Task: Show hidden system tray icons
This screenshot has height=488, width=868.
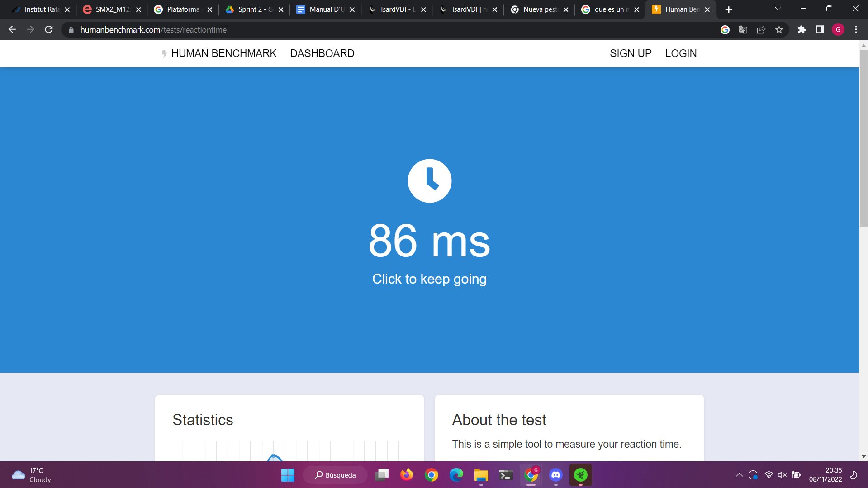Action: pyautogui.click(x=739, y=475)
